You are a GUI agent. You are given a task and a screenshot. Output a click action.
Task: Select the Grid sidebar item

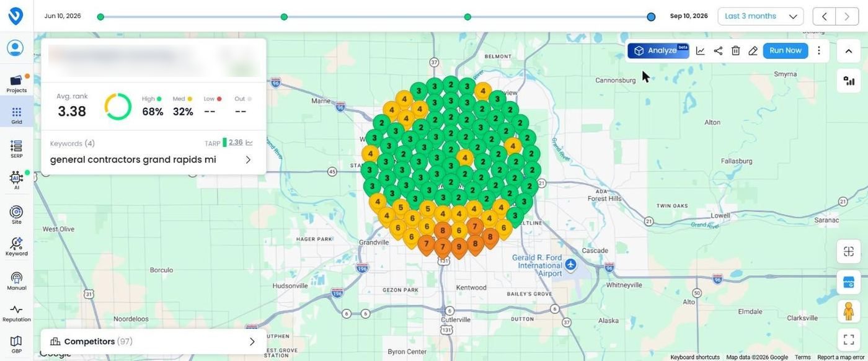pos(17,115)
